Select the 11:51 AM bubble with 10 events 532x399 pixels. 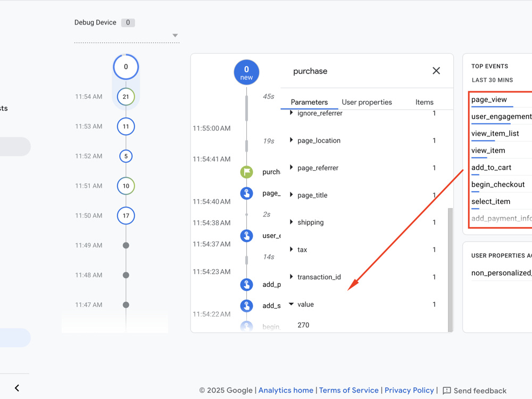[126, 186]
